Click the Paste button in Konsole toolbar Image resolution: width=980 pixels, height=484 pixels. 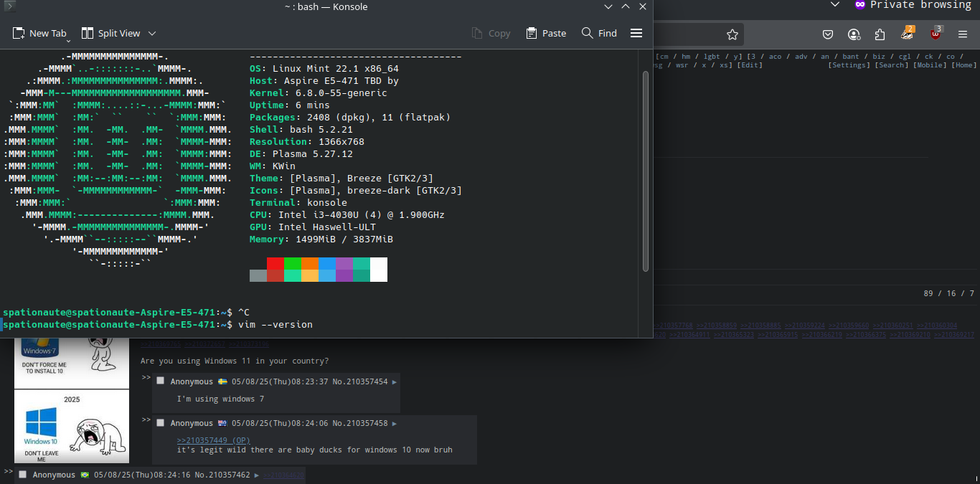(546, 33)
